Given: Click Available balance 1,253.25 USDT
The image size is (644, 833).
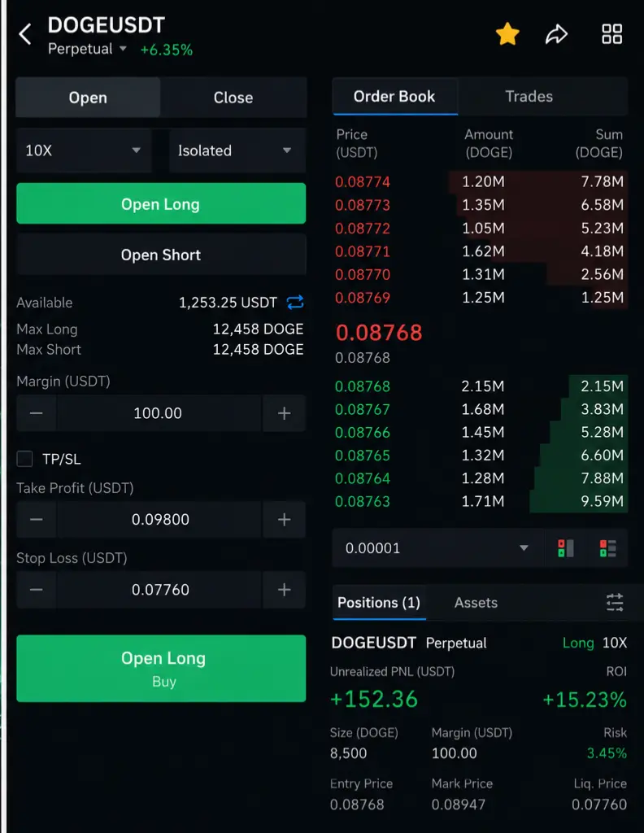Looking at the screenshot, I should 228,303.
